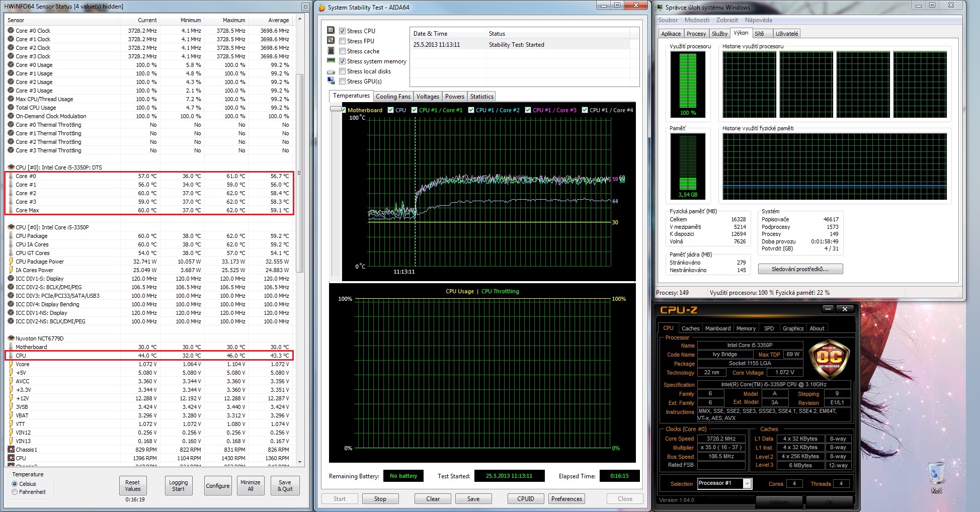This screenshot has width=980, height=512.
Task: Click the memory usage meter showing 3,54 GB
Action: point(688,166)
